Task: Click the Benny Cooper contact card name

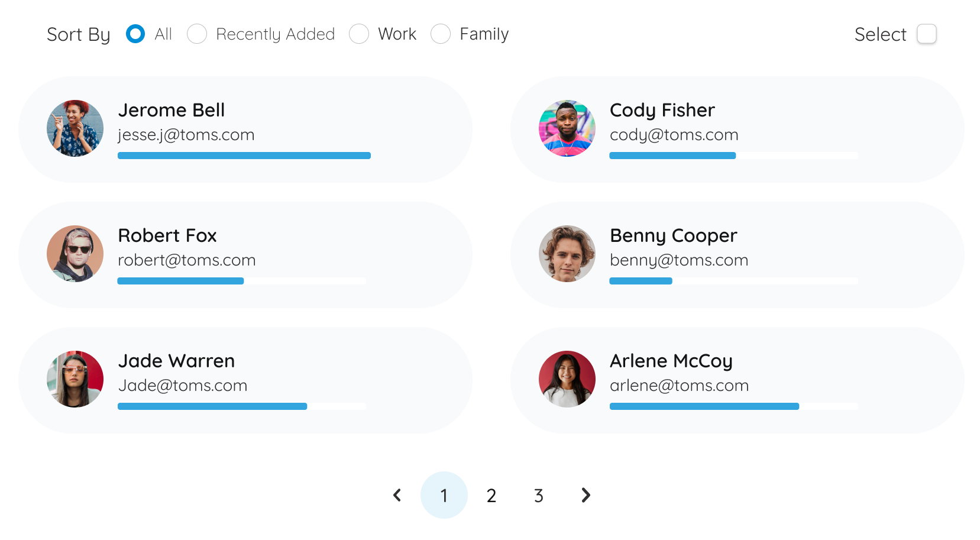Action: point(673,235)
